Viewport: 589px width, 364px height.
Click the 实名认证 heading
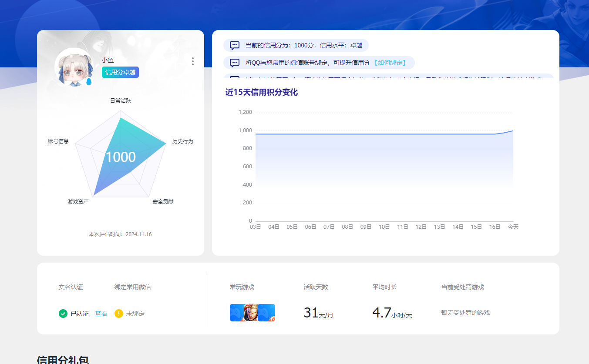pyautogui.click(x=71, y=287)
